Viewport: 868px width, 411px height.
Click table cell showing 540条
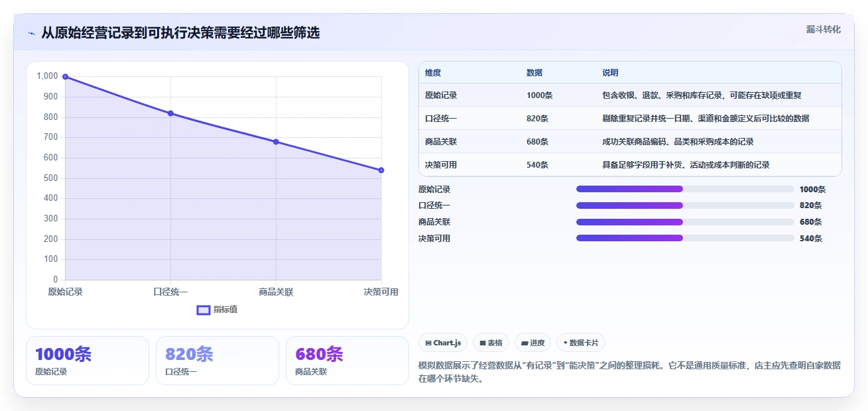click(x=537, y=165)
